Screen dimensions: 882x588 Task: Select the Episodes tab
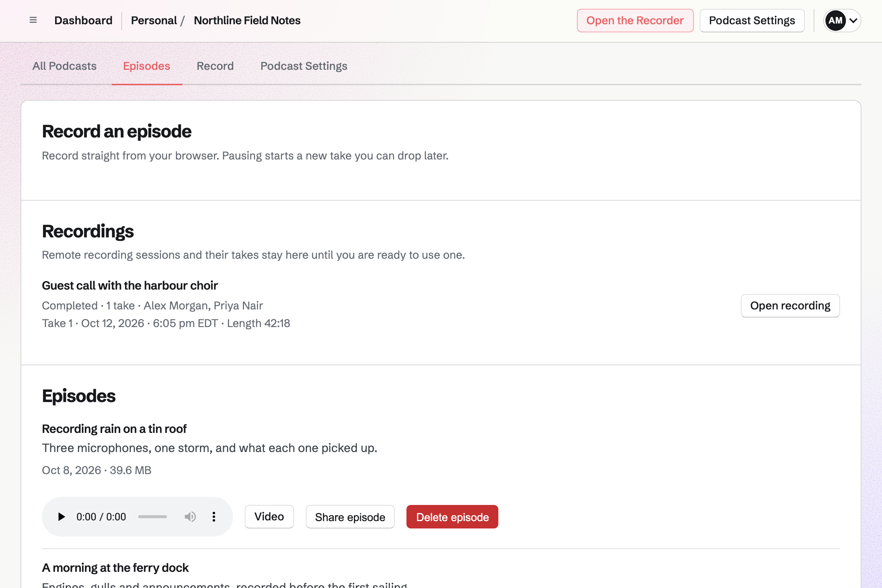[147, 66]
